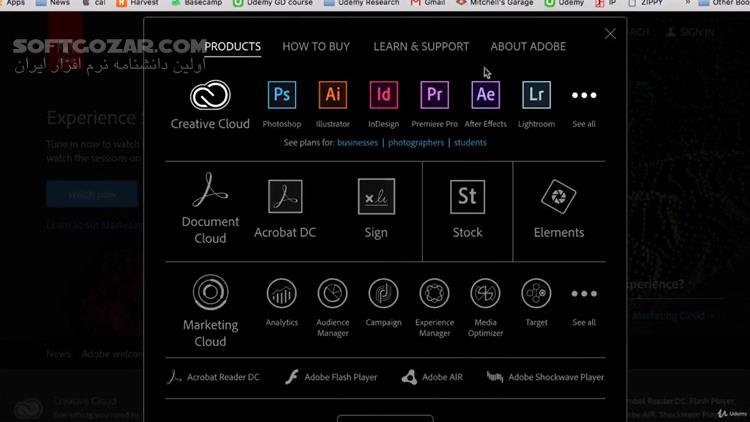Open the Harvest bookmark
Screen dimensions: 750x422
pyautogui.click(x=138, y=3)
